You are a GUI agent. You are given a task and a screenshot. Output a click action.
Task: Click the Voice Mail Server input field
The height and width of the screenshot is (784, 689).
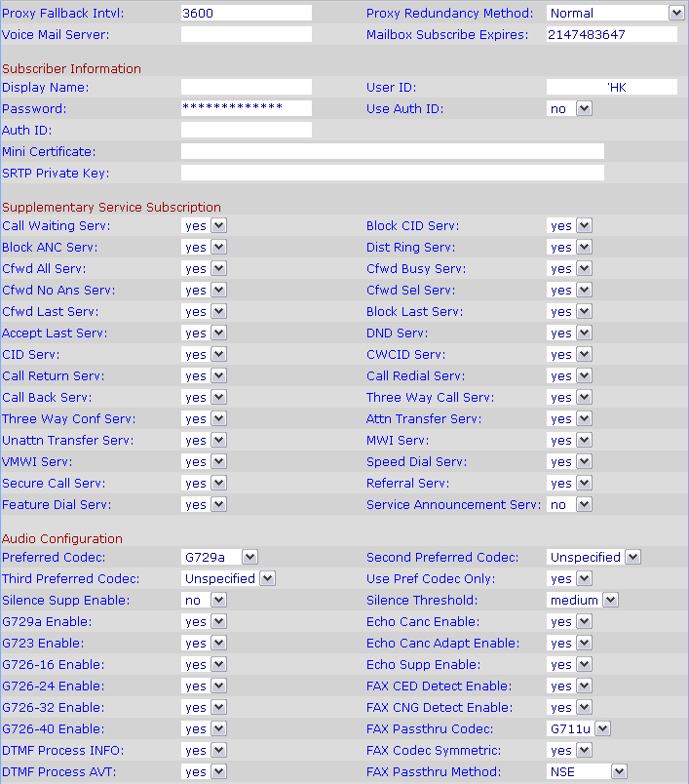tap(246, 34)
